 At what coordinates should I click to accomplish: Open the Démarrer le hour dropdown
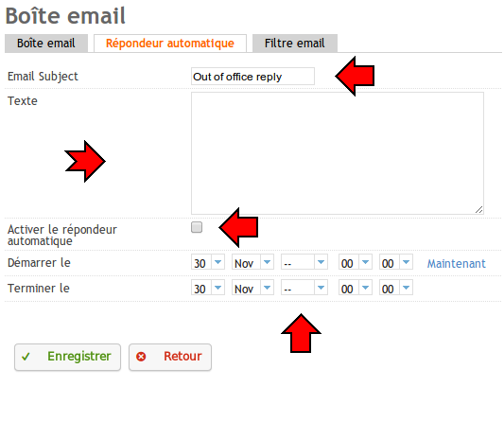coord(356,262)
